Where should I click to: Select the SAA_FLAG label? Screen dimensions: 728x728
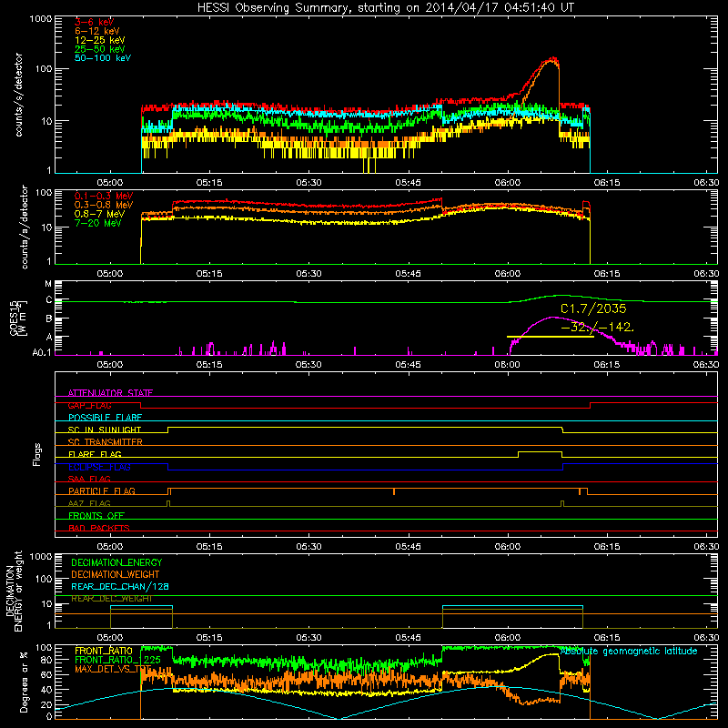(89, 479)
